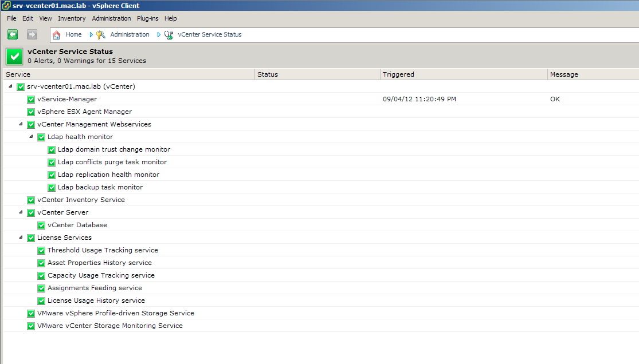Click the vCenter Service Status stethoscope icon
This screenshot has height=364, width=639.
168,35
